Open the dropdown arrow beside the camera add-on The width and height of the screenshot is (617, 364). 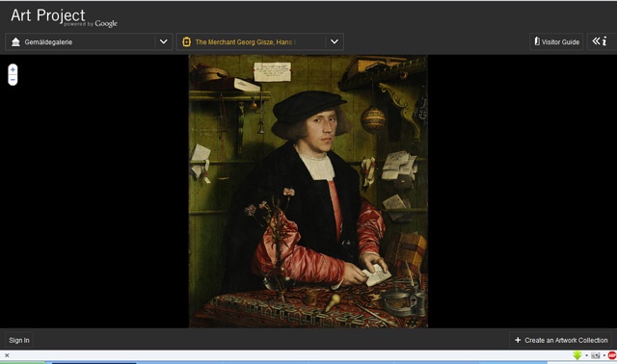pos(604,355)
